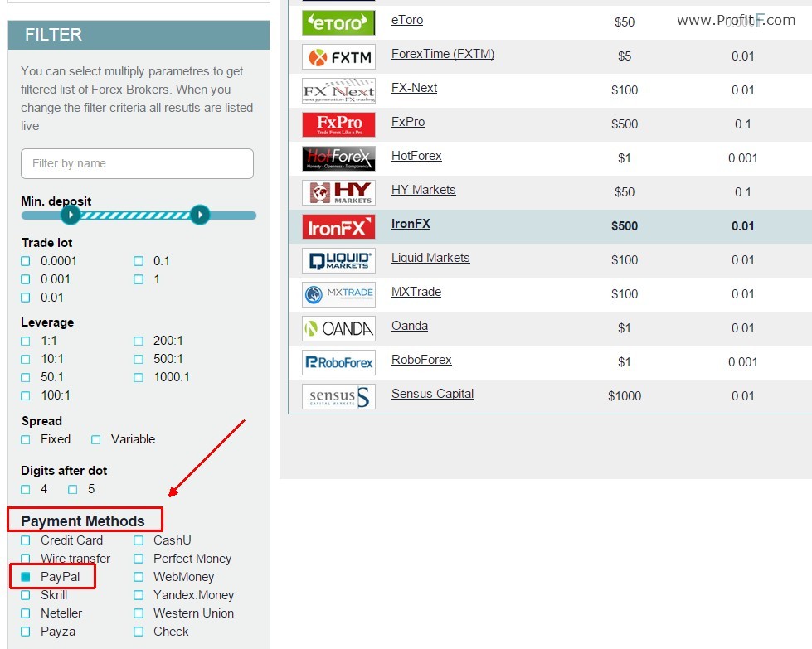Open the FX-Next broker link
Viewport: 812px width, 649px height.
point(414,88)
